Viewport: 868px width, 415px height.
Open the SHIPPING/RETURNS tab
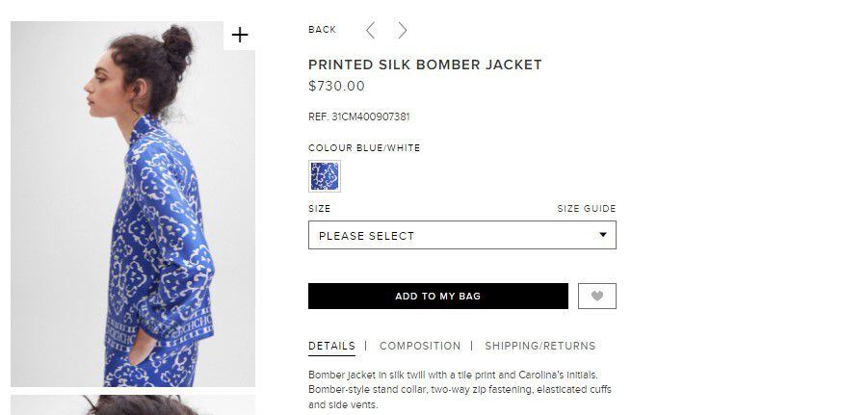pyautogui.click(x=539, y=346)
